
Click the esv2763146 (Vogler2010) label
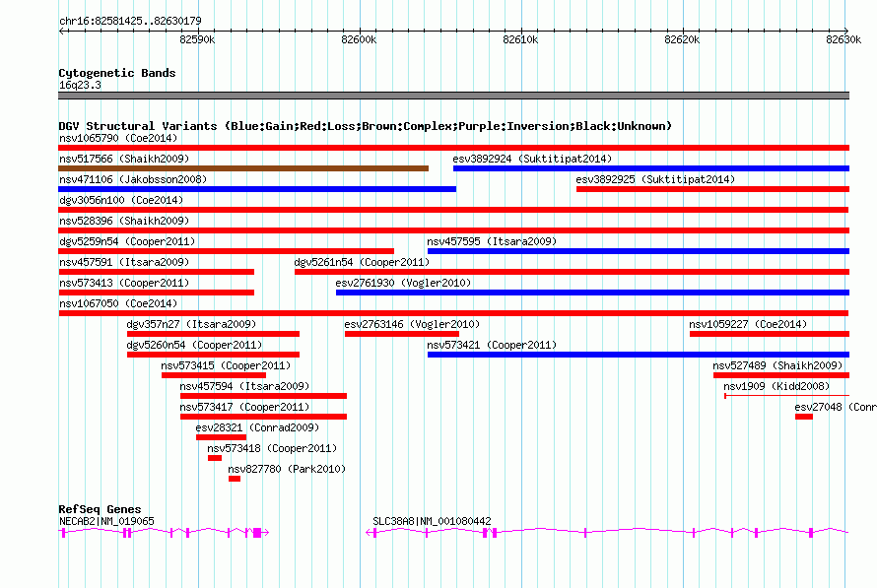tap(412, 324)
